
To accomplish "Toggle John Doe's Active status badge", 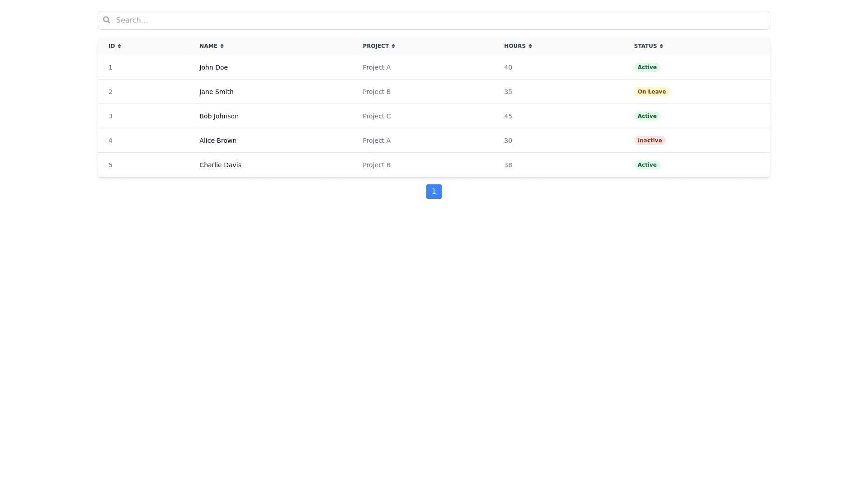I will click(647, 67).
